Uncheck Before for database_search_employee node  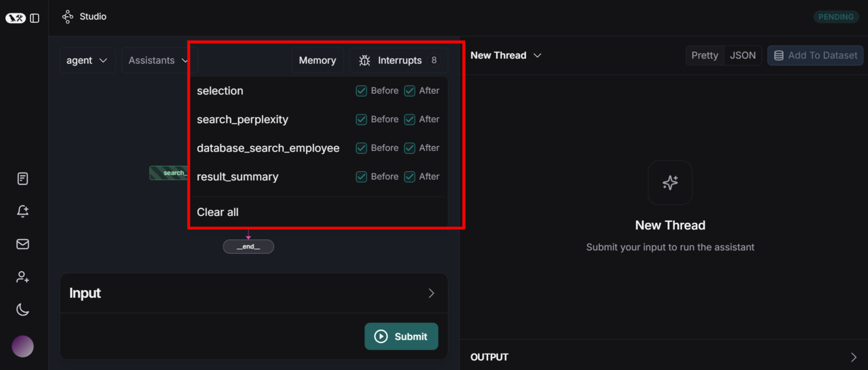[361, 148]
